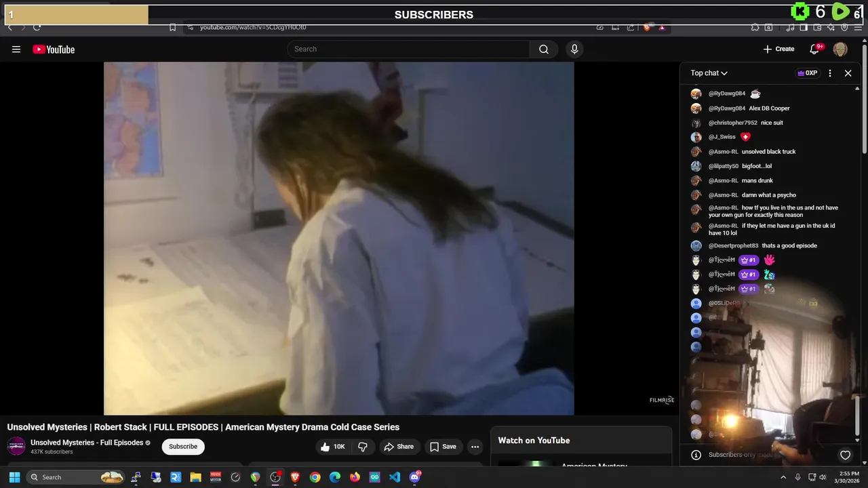Save the video to a playlist
The width and height of the screenshot is (868, 488).
pyautogui.click(x=443, y=447)
